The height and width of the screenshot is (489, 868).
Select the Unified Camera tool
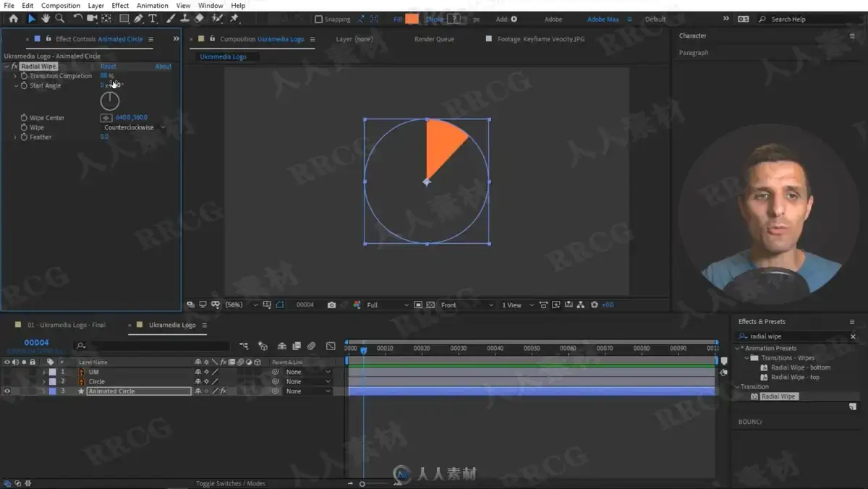[92, 19]
